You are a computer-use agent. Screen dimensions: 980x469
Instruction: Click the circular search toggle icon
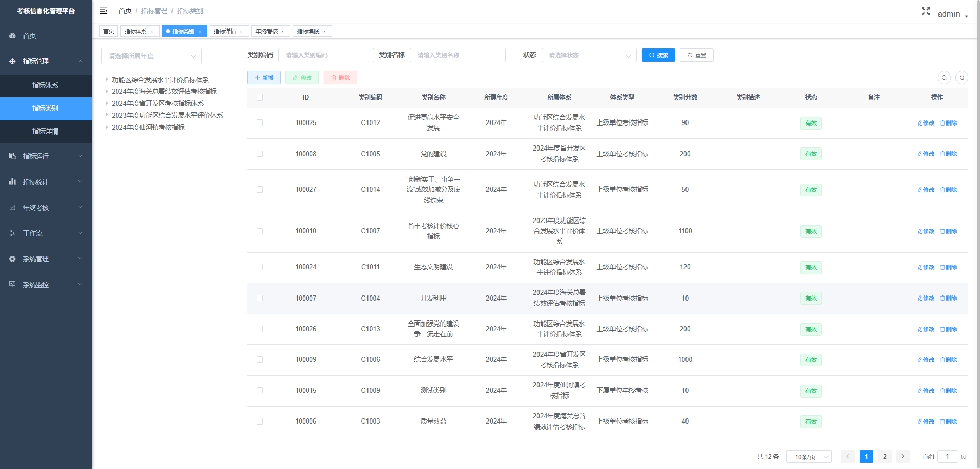tap(944, 78)
